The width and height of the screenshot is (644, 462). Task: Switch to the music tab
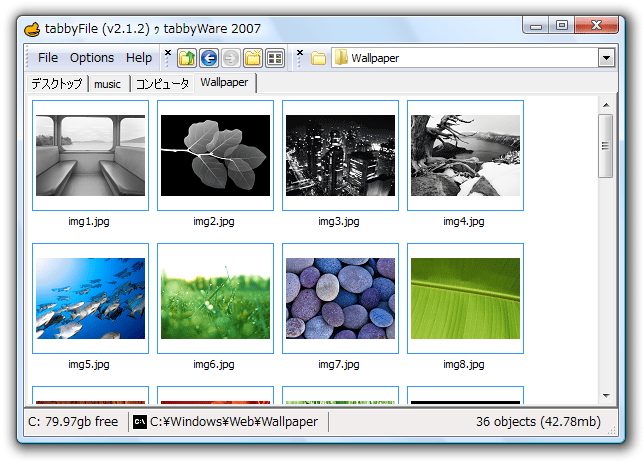click(108, 84)
